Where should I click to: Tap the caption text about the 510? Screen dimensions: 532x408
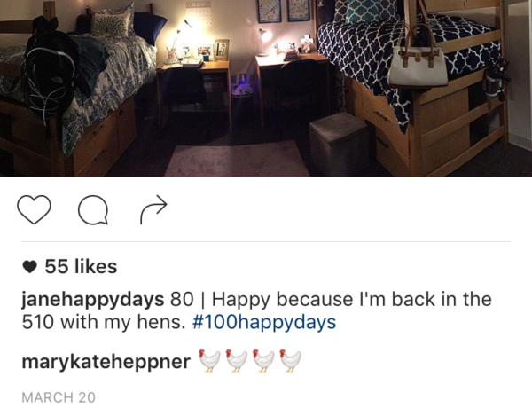pos(256,310)
